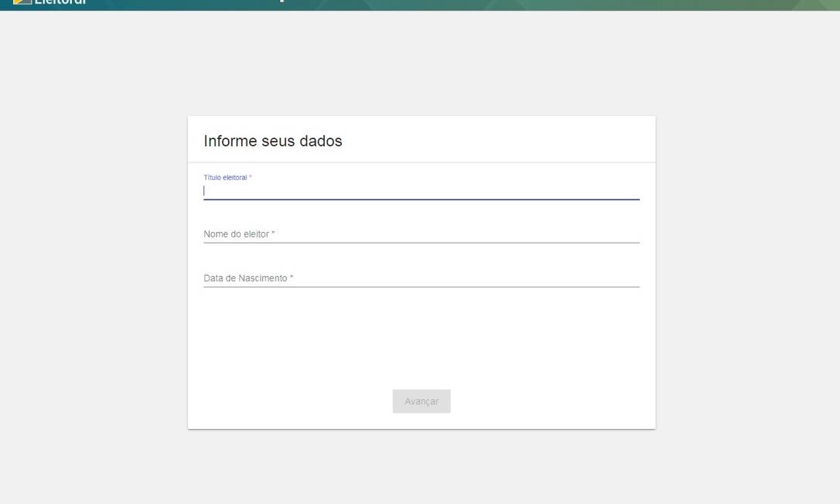Viewport: 840px width, 504px height.
Task: Click the "Informe seus dados" heading
Action: [x=272, y=141]
